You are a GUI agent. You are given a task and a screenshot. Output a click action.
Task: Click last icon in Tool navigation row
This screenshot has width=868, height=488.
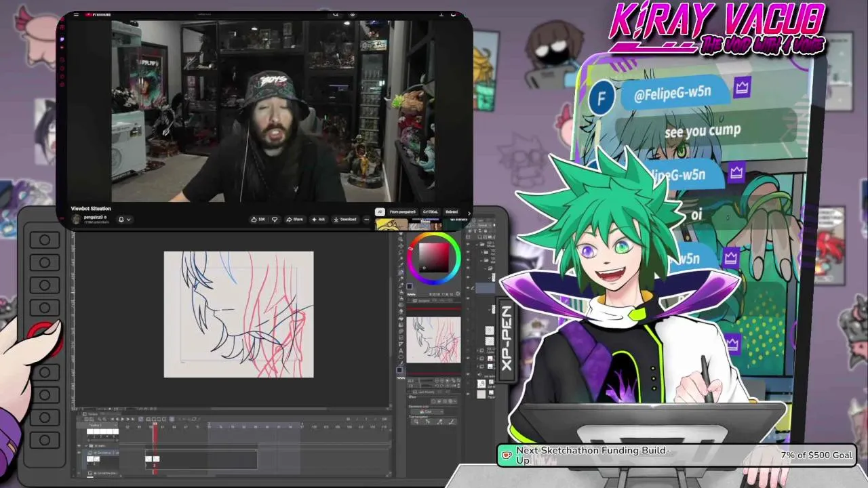pos(452,422)
